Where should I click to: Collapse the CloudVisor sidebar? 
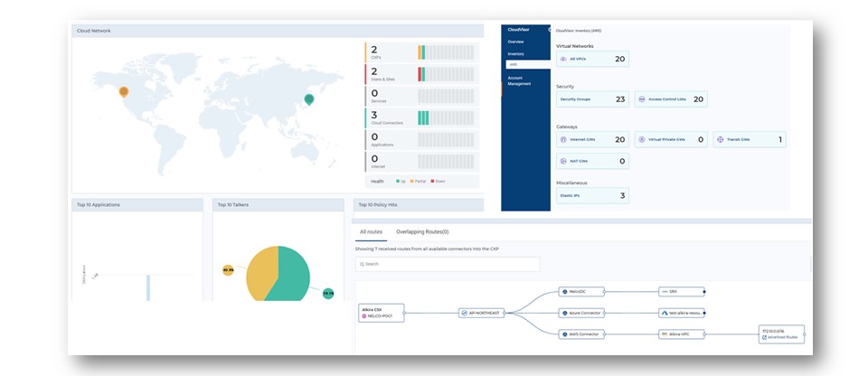(546, 30)
